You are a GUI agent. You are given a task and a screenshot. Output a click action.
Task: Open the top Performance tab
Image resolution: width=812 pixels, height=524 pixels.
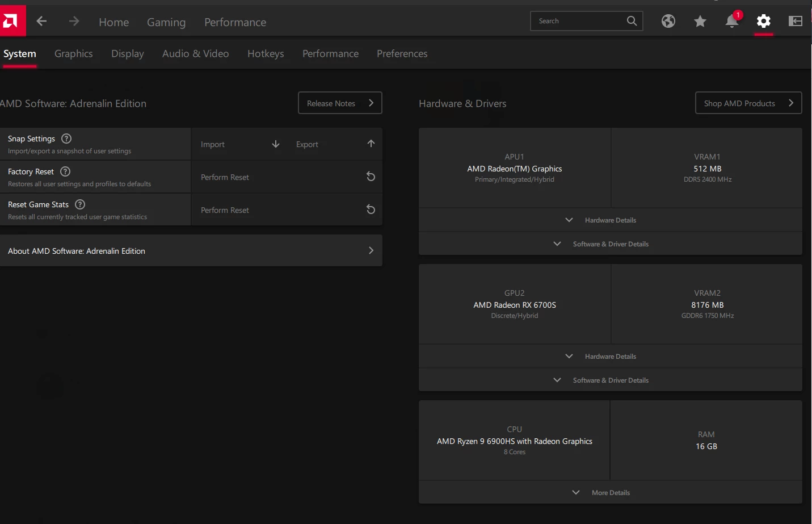[x=235, y=22]
